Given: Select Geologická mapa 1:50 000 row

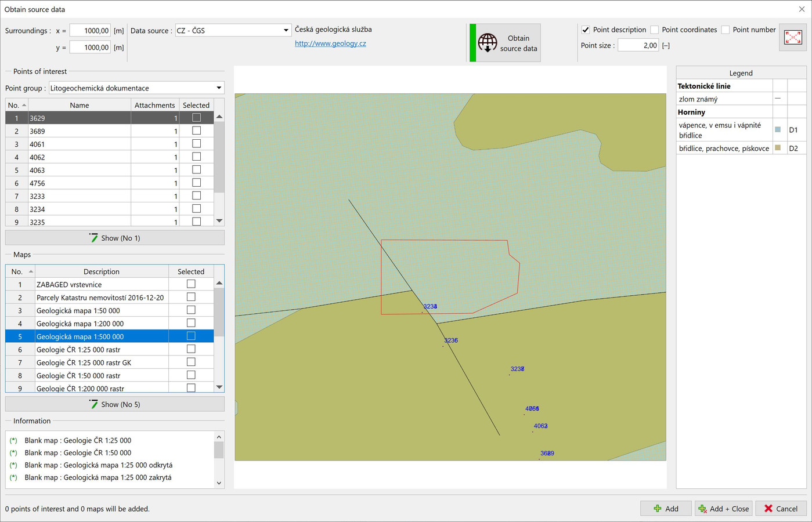Looking at the screenshot, I should click(78, 311).
